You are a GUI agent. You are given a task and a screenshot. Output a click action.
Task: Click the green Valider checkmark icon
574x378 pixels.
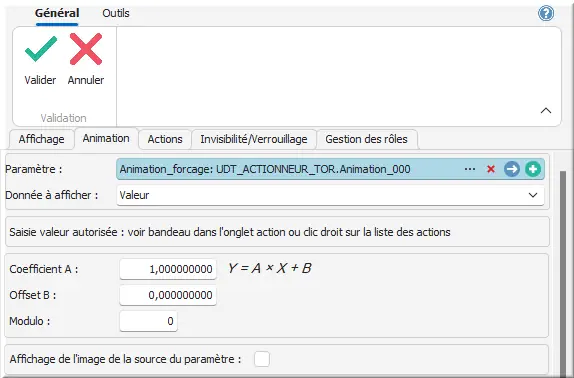41,49
